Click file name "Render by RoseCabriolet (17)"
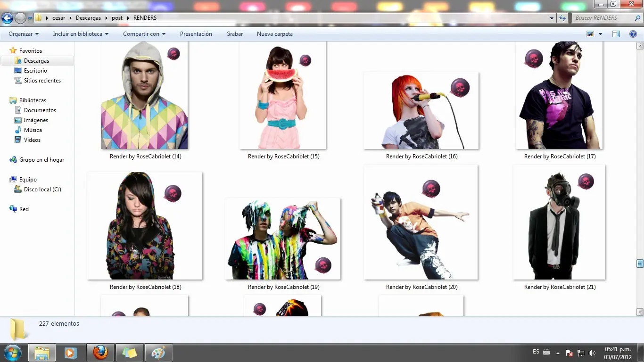This screenshot has width=644, height=362. pos(560,156)
